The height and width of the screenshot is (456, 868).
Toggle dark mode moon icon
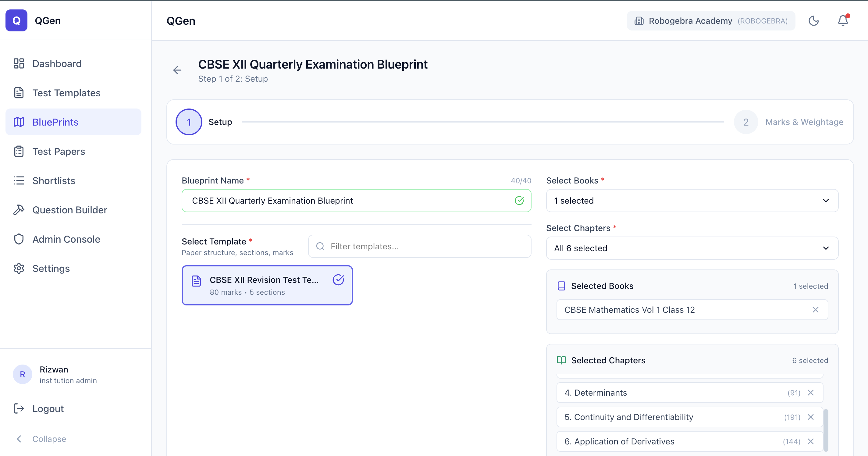pyautogui.click(x=813, y=21)
